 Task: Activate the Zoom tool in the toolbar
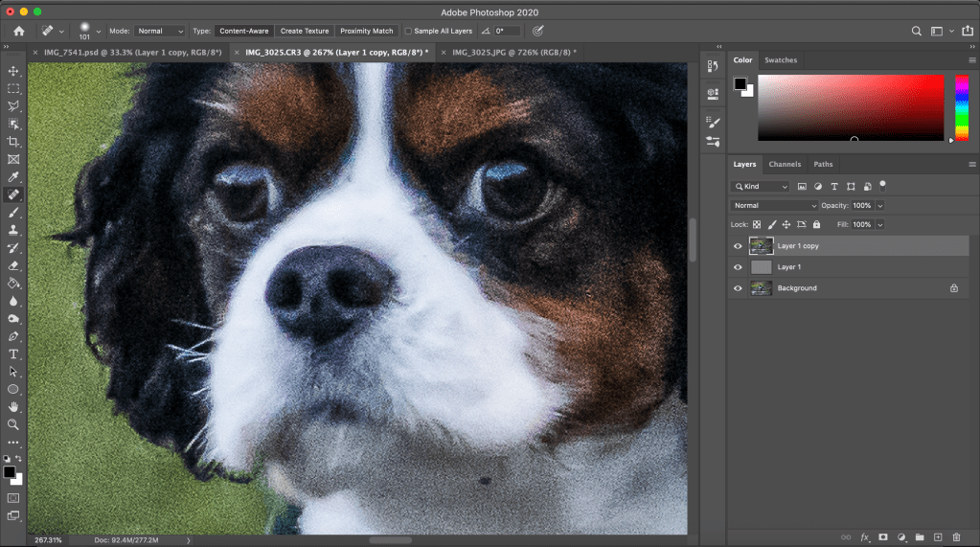(13, 424)
